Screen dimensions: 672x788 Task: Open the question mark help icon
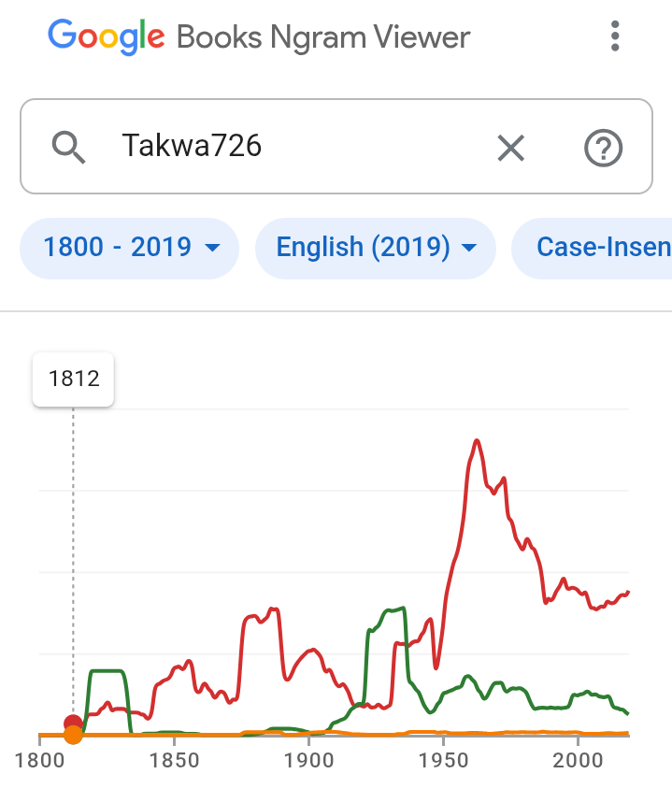tap(603, 148)
